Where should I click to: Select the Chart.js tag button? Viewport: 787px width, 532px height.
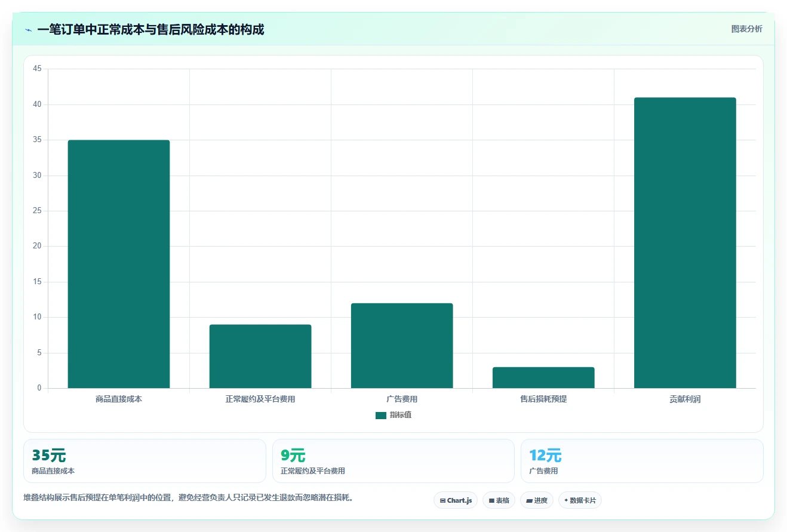[x=456, y=500]
